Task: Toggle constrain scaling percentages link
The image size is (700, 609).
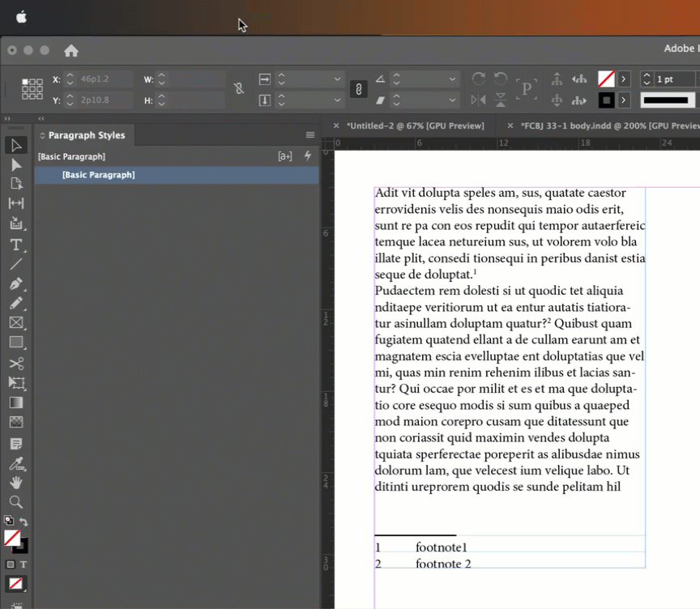Action: (x=358, y=89)
